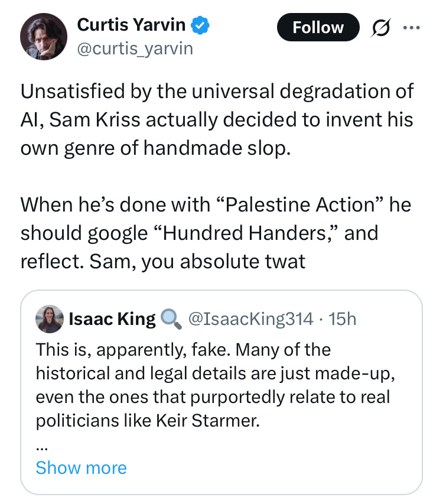This screenshot has height=504, width=443.
Task: Click Curtis Yarvin's verified badge
Action: [200, 25]
